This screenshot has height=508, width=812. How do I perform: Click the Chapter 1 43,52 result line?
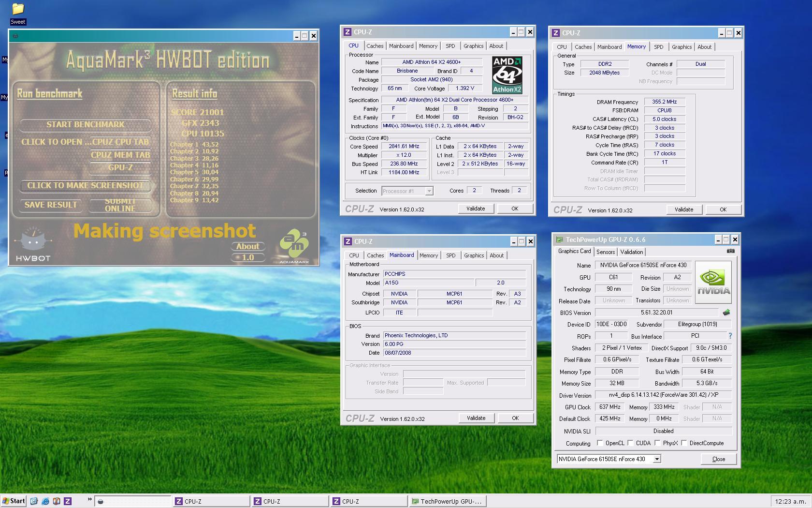(194, 144)
